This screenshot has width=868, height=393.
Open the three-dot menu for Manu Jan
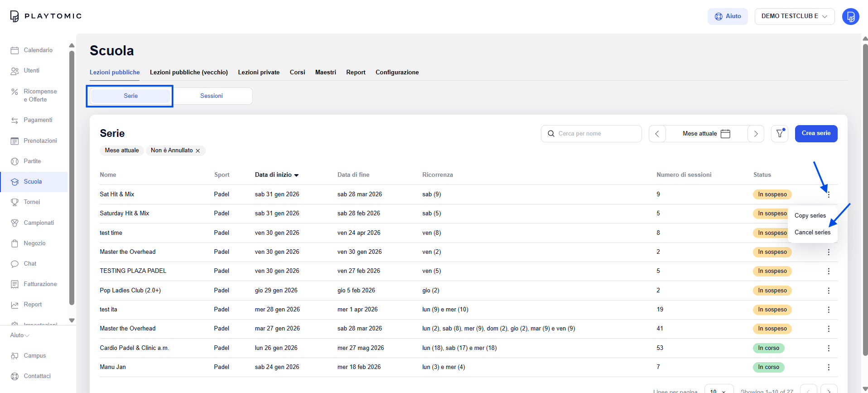tap(828, 367)
